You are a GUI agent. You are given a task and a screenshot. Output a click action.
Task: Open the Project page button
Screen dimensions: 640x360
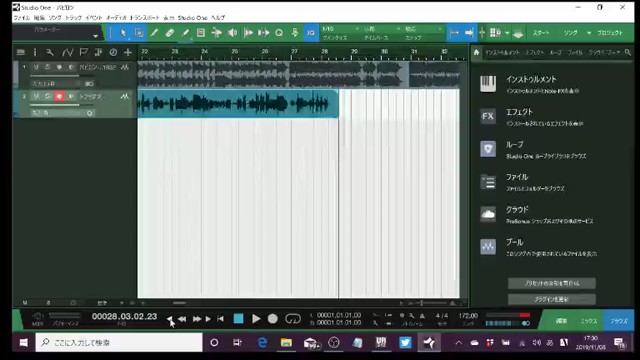point(610,33)
